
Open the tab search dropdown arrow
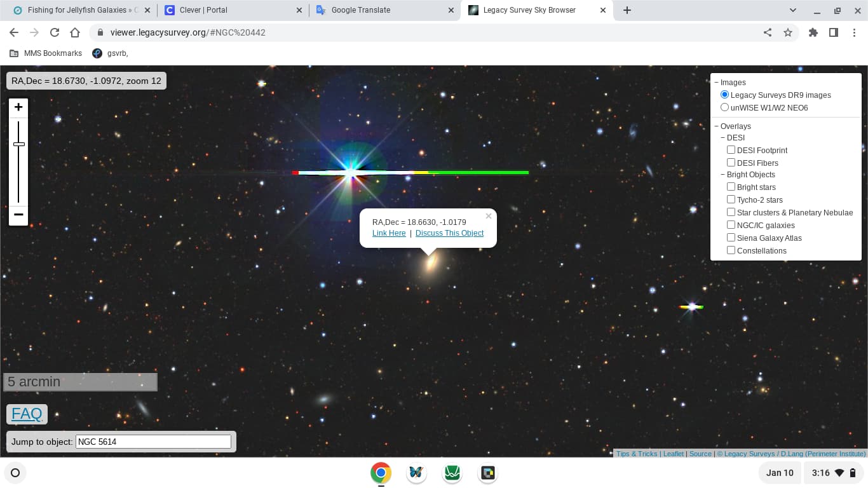(793, 10)
